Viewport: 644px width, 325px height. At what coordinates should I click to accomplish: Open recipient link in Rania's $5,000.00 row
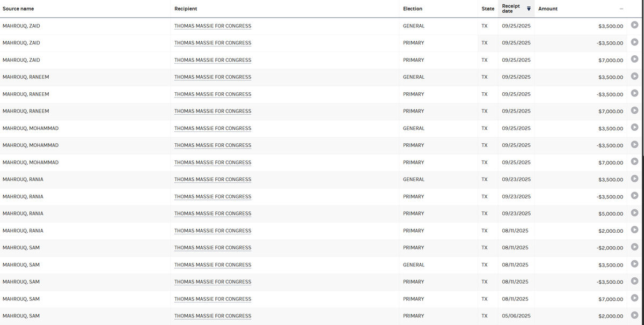coord(213,213)
